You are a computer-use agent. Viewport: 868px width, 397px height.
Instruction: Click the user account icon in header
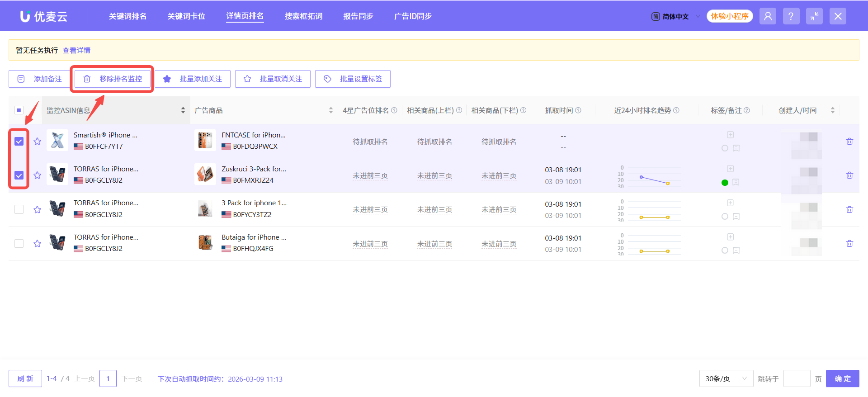pos(768,16)
